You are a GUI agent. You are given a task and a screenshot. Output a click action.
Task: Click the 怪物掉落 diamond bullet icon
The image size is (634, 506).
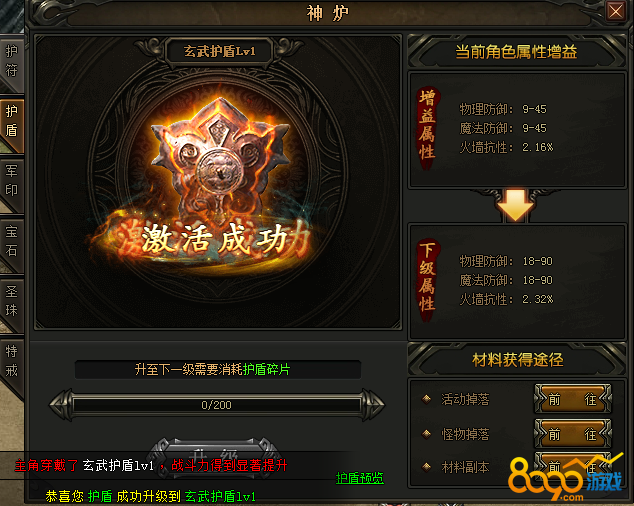pos(426,434)
